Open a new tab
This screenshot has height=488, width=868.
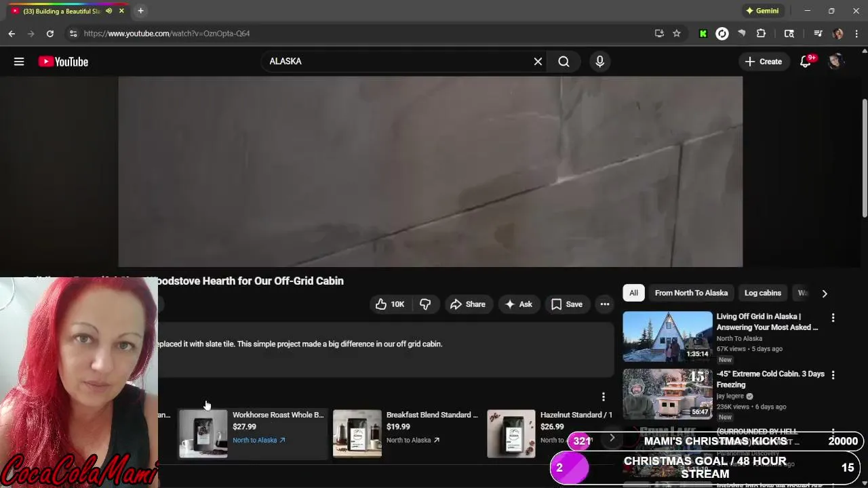pos(140,11)
